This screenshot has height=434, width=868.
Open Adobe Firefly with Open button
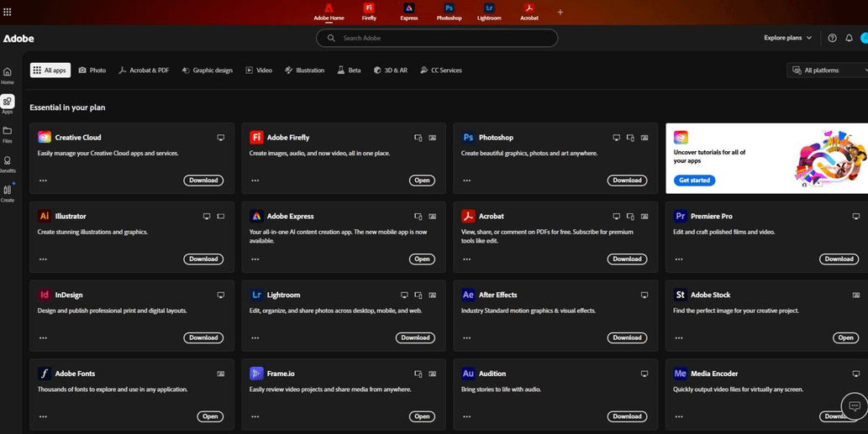[x=422, y=180]
